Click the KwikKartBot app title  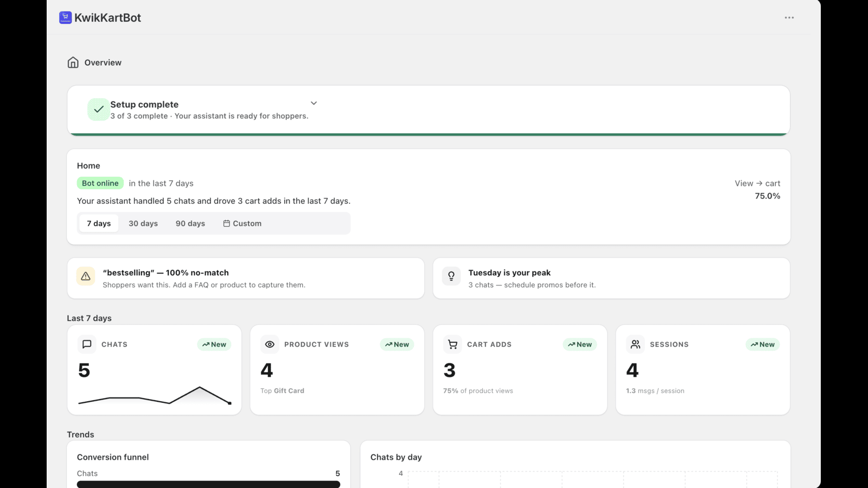click(x=107, y=18)
